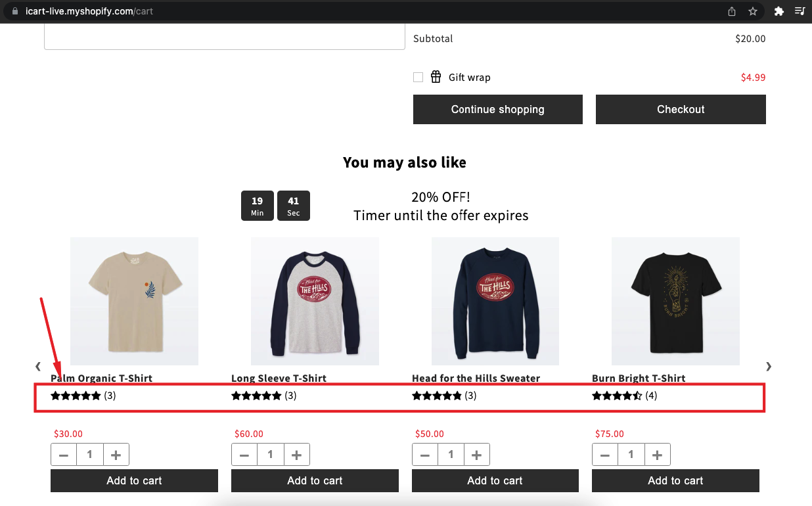The height and width of the screenshot is (506, 812).
Task: Go to next products with right chevron
Action: [x=769, y=366]
